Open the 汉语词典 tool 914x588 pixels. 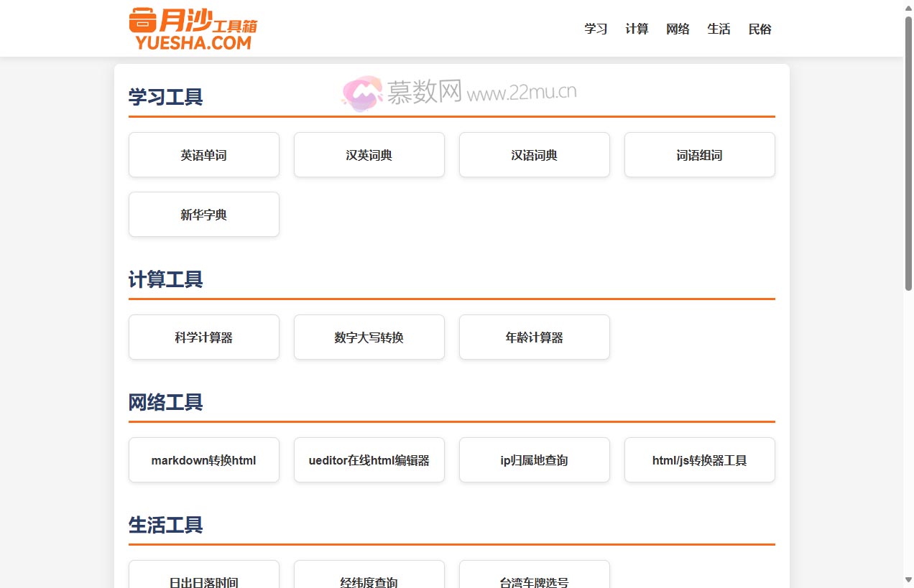click(534, 154)
